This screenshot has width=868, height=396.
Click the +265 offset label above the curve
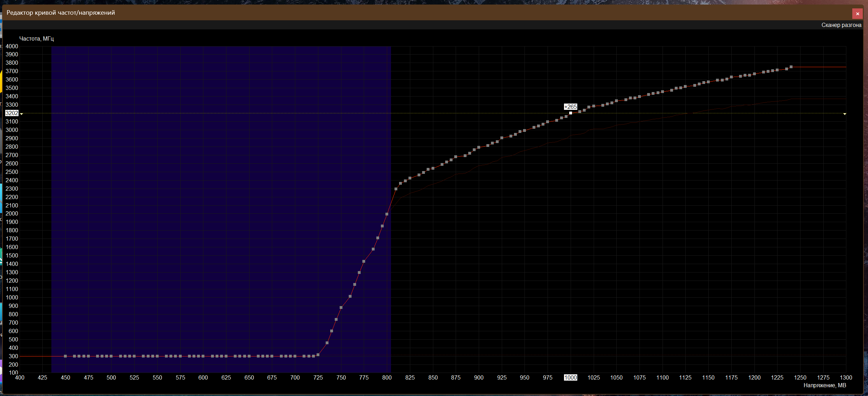[x=570, y=107]
